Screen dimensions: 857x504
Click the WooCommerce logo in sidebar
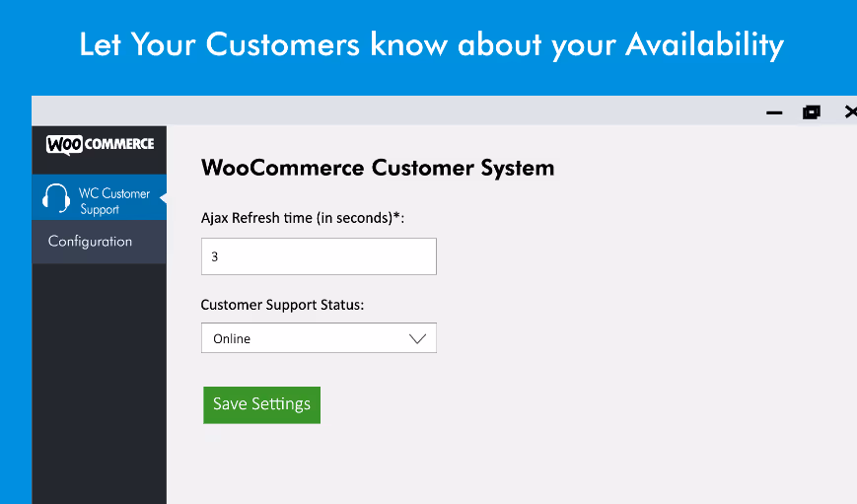(100, 144)
